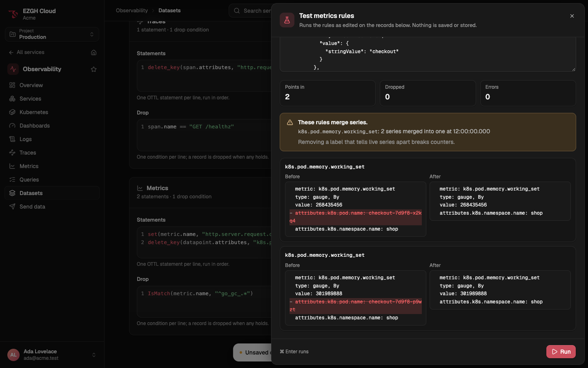588x368 pixels.
Task: Click the merge series warning triangle icon
Action: pyautogui.click(x=290, y=122)
